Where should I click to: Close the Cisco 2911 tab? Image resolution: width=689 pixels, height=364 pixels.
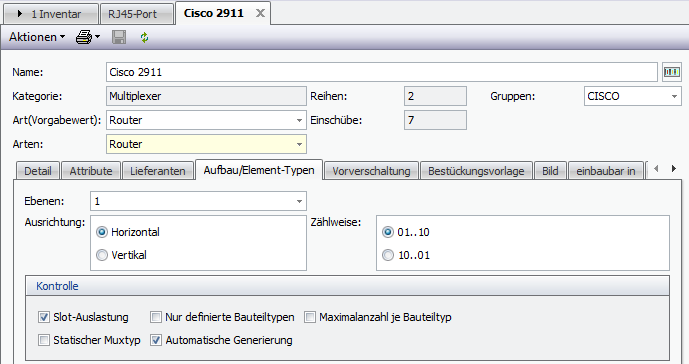coord(260,13)
